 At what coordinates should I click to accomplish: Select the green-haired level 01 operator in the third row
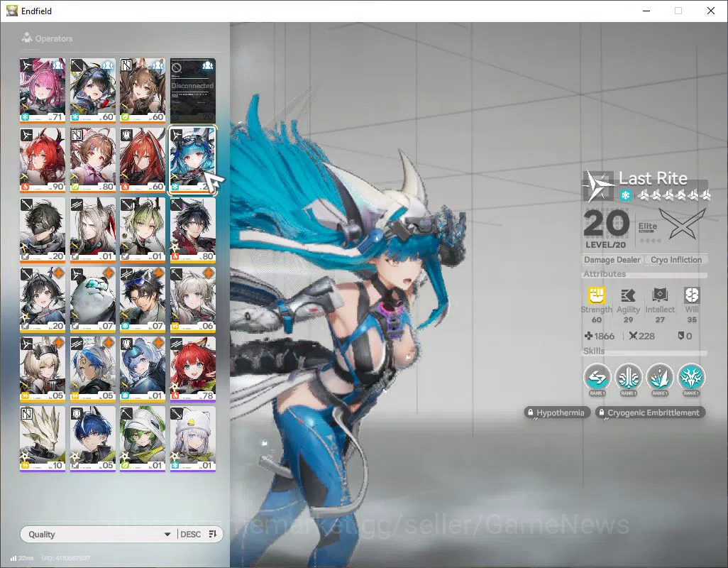(143, 229)
